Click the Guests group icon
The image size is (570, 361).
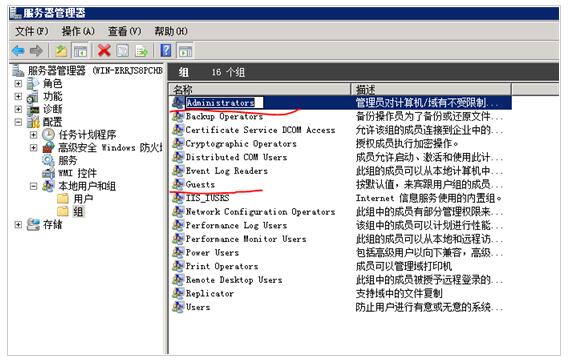(178, 184)
